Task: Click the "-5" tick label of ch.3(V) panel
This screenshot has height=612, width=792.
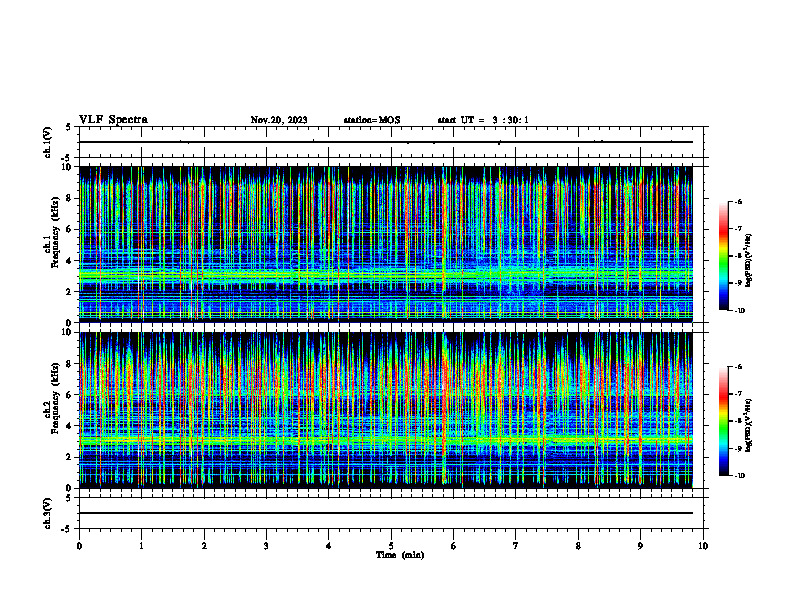Action: point(68,529)
